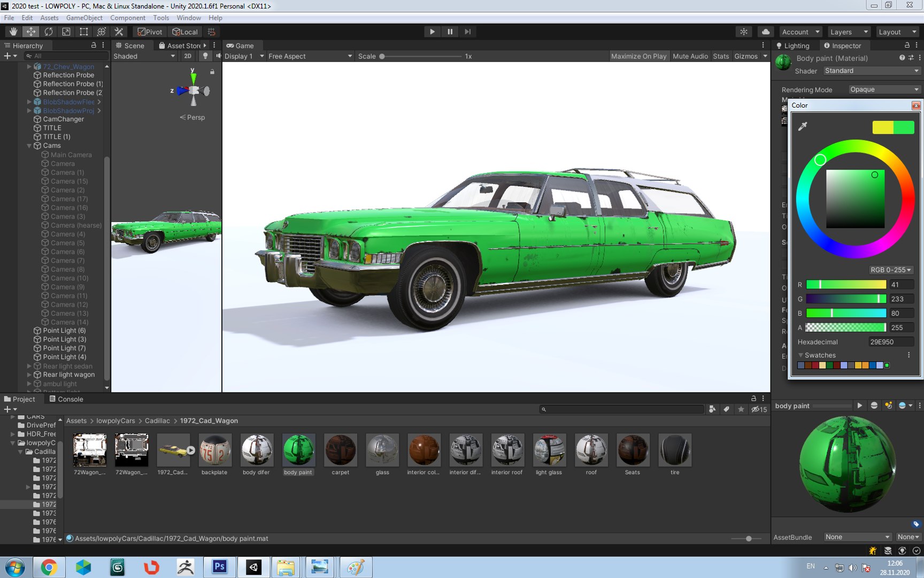The width and height of the screenshot is (924, 578).
Task: Toggle Local handle rotation
Action: pos(184,32)
